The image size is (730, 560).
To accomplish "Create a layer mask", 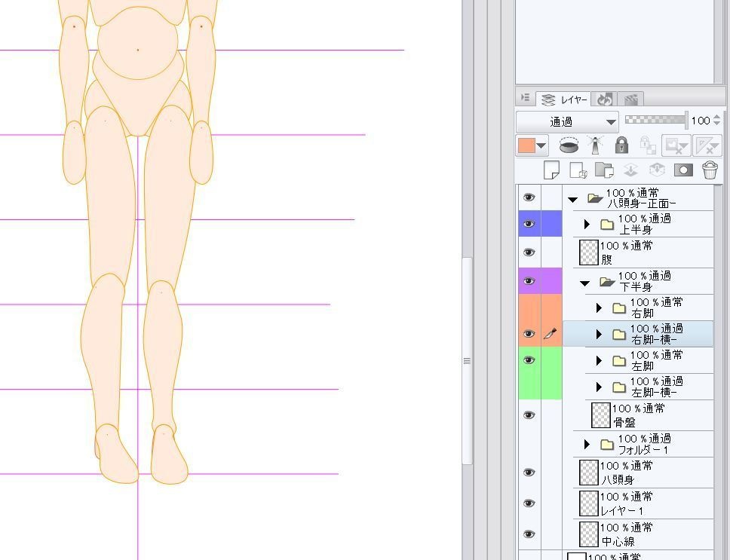I will 682,170.
